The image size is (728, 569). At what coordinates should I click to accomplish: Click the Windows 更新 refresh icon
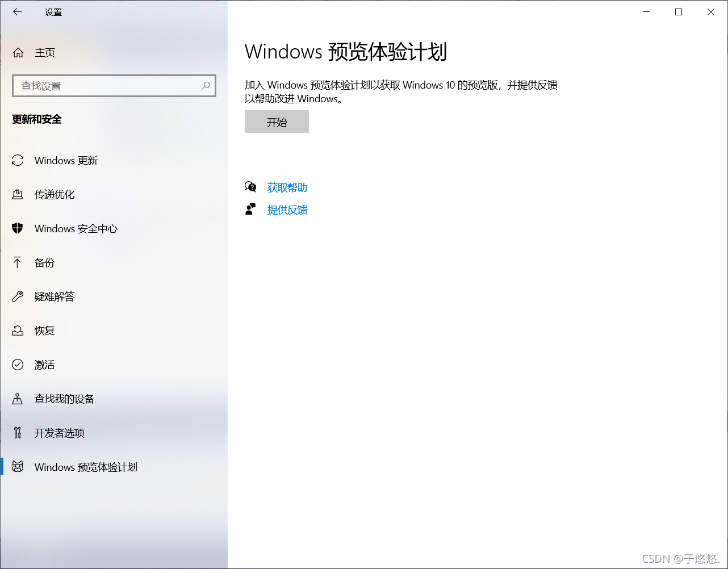(18, 161)
